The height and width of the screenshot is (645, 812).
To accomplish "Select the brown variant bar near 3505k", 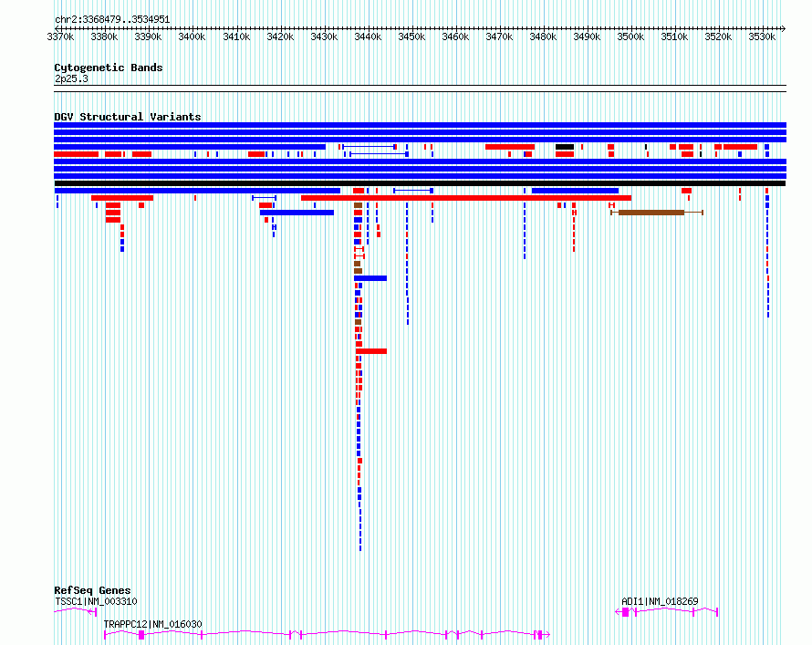I will click(x=657, y=213).
